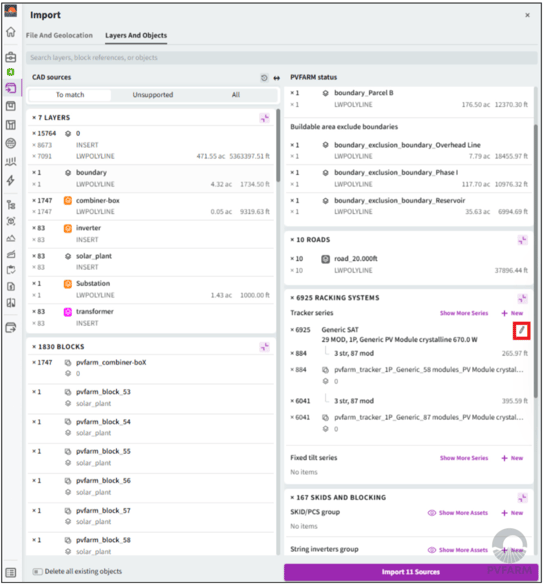Select the pvfarm_combiner-boX block row
Viewport: 544px width, 584px height.
pyautogui.click(x=151, y=368)
